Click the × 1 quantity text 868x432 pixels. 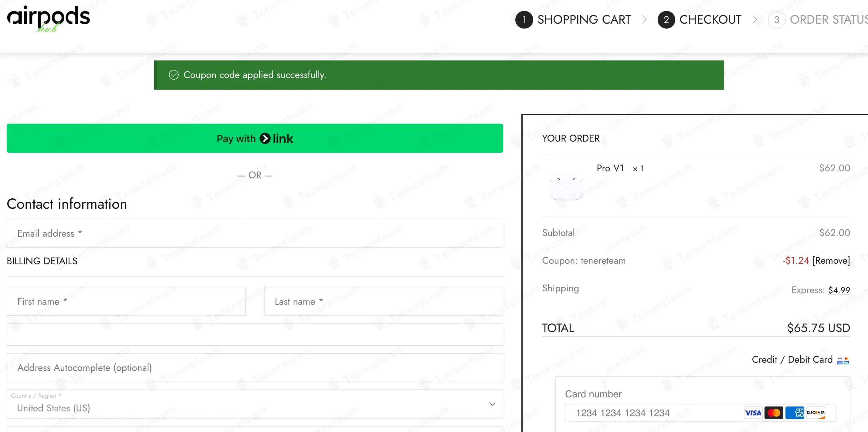[639, 169]
